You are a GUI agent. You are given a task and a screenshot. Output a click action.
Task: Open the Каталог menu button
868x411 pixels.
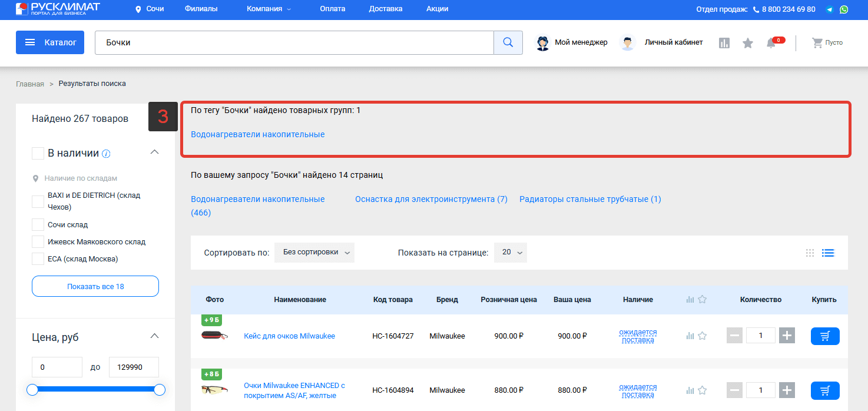[50, 42]
